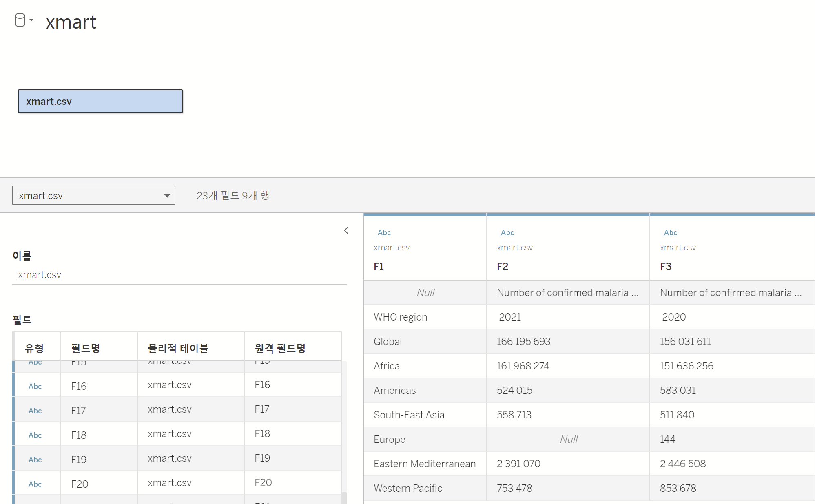Screen dimensions: 815x504
Task: Click the 필드명 column header
Action: 86,348
